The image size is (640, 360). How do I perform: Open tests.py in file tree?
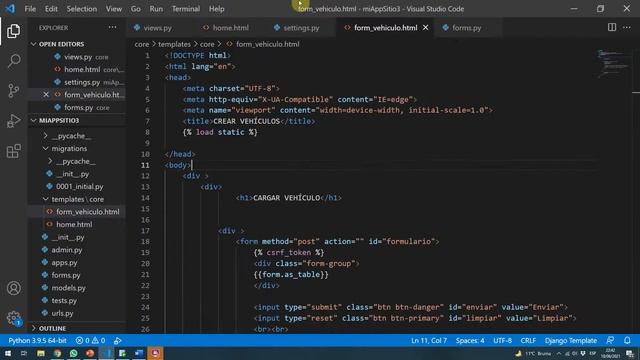point(64,300)
